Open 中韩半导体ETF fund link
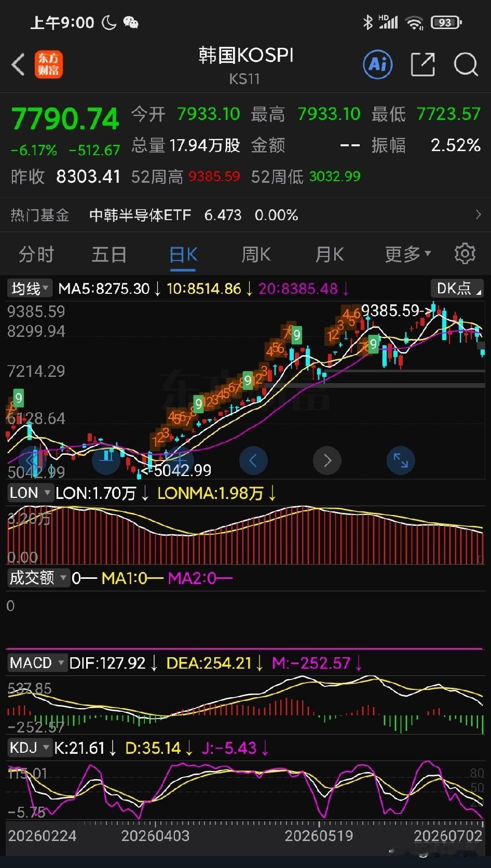 point(140,215)
